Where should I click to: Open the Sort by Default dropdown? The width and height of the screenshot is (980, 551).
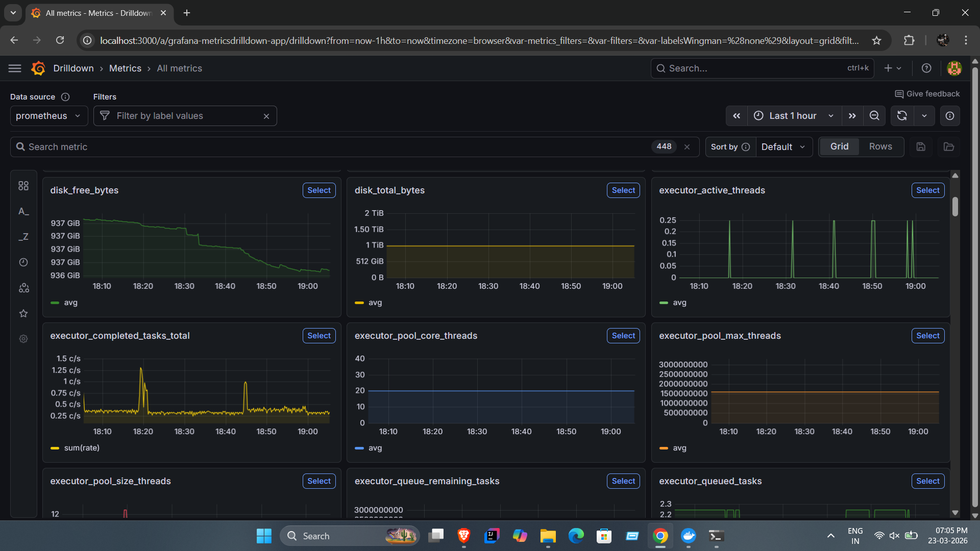(x=784, y=147)
